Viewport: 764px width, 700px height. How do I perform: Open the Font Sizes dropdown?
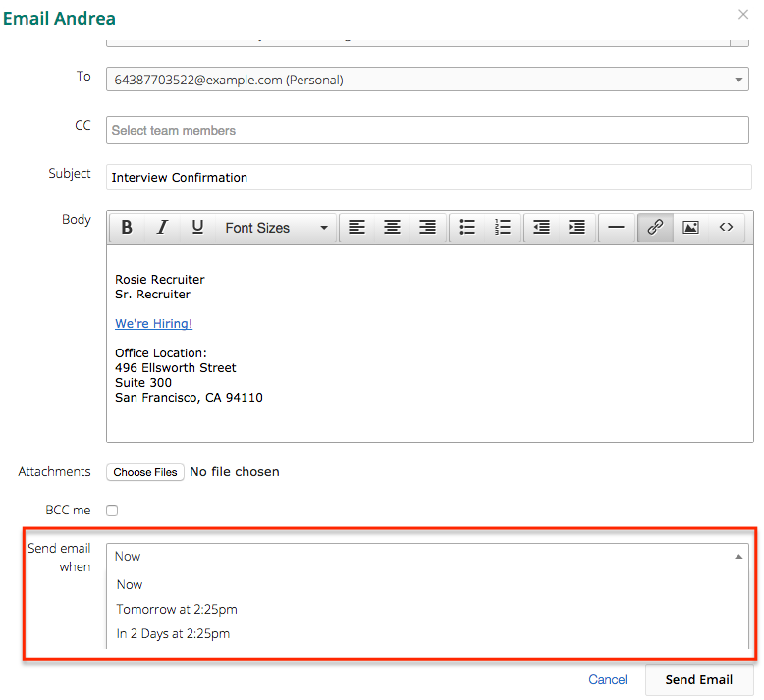(275, 228)
